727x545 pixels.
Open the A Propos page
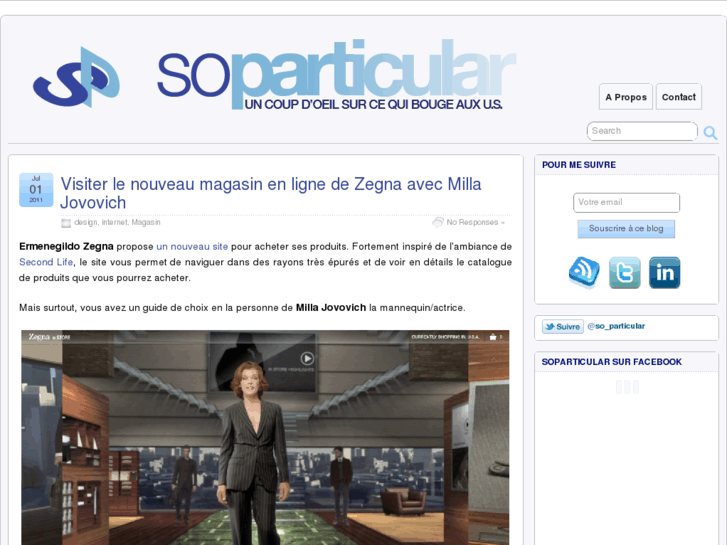(625, 97)
